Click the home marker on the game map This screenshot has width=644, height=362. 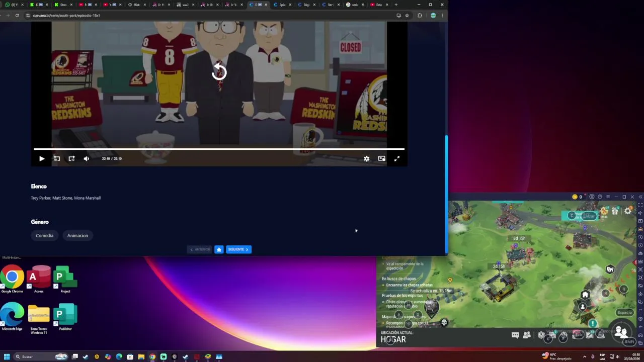pyautogui.click(x=585, y=295)
